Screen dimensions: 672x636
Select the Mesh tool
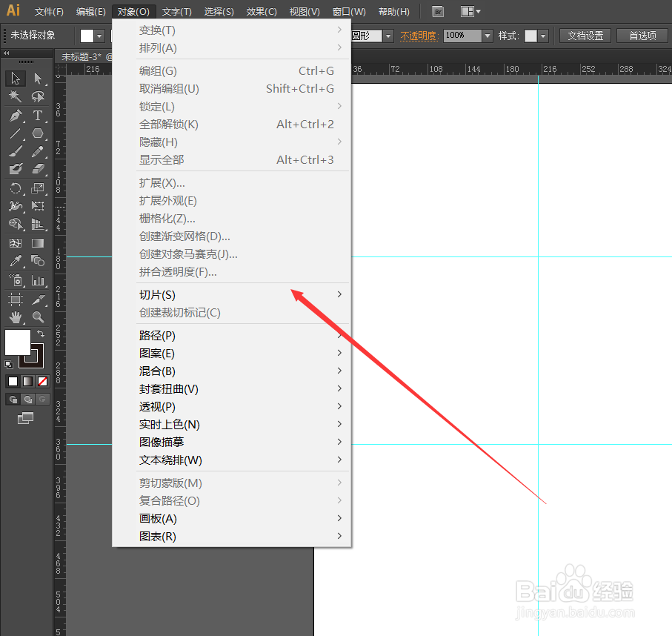click(x=16, y=243)
